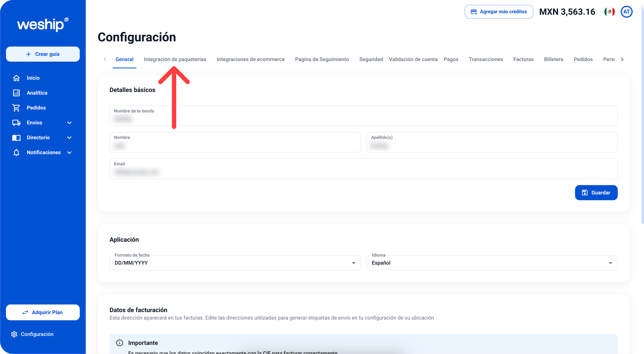Image resolution: width=644 pixels, height=354 pixels.
Task: Open the Billetera tab
Action: (x=553, y=59)
